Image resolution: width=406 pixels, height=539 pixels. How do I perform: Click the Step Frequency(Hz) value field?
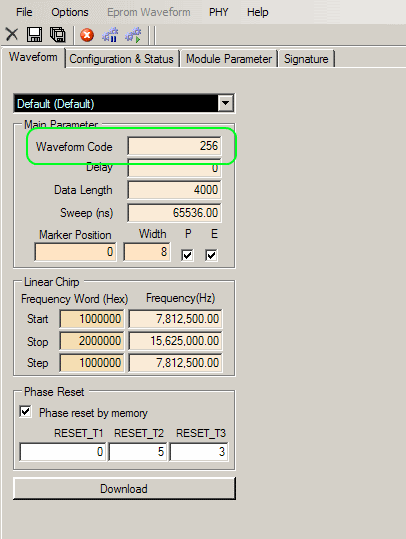tap(175, 363)
